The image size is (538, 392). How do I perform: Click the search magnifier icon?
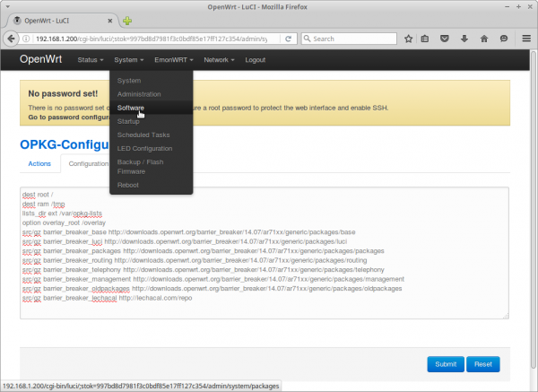click(307, 39)
